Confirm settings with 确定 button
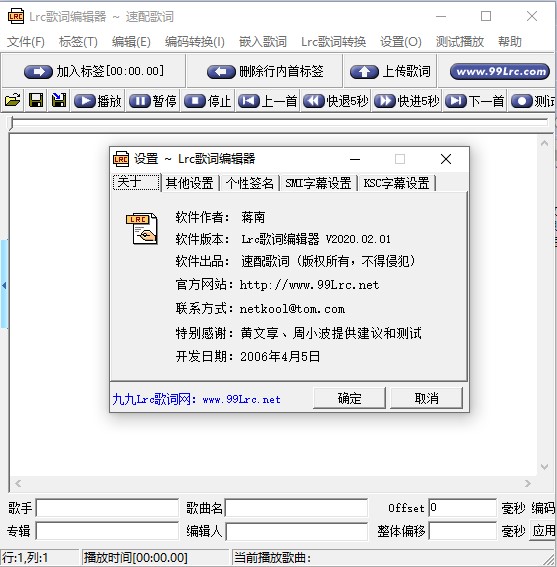Image resolution: width=557 pixels, height=567 pixels. point(349,398)
